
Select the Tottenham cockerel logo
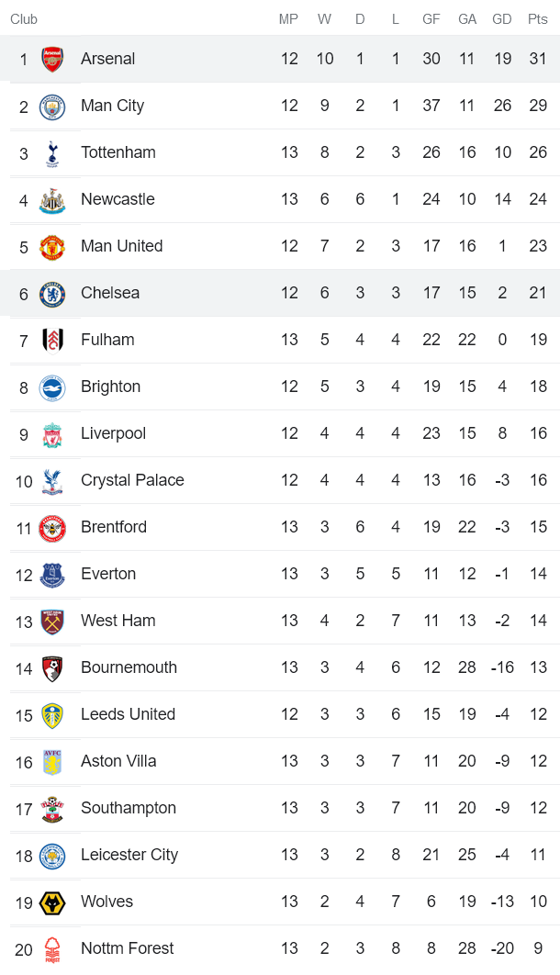pyautogui.click(x=52, y=153)
